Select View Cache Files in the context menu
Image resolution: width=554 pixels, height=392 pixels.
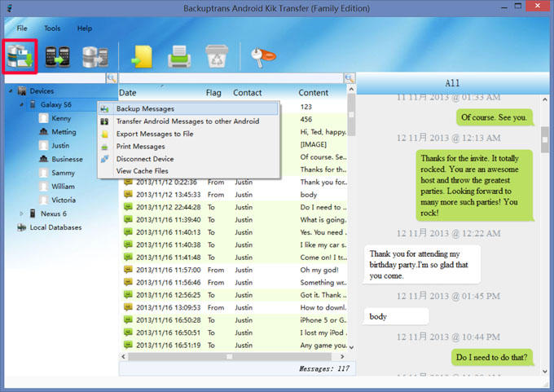(189, 170)
